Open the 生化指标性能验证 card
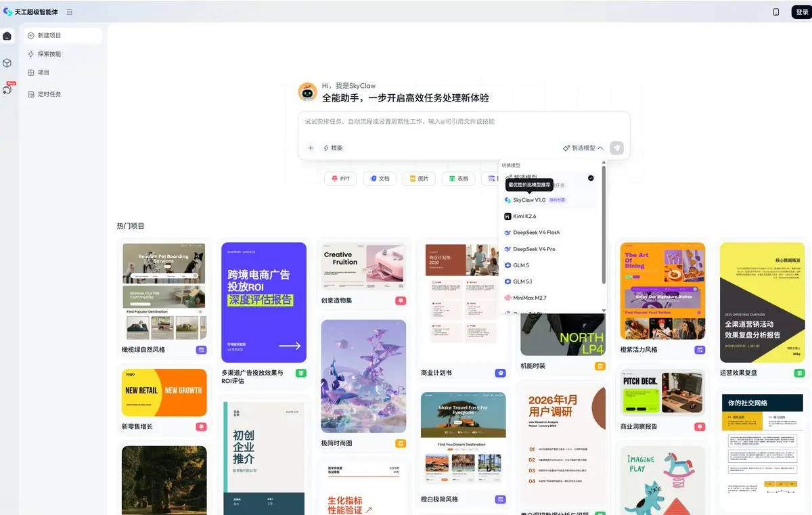Image resolution: width=812 pixels, height=515 pixels. tap(363, 489)
